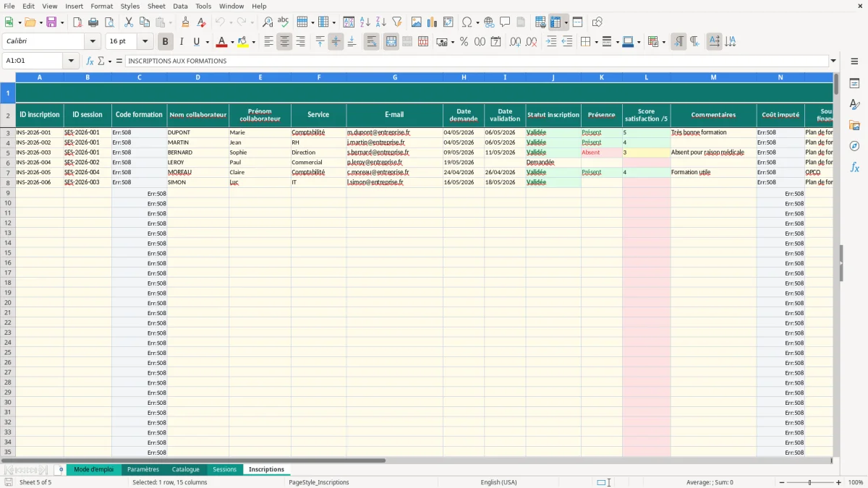This screenshot has height=488, width=868.
Task: Open the Function Wizard icon beside the Name Box
Action: tap(90, 61)
